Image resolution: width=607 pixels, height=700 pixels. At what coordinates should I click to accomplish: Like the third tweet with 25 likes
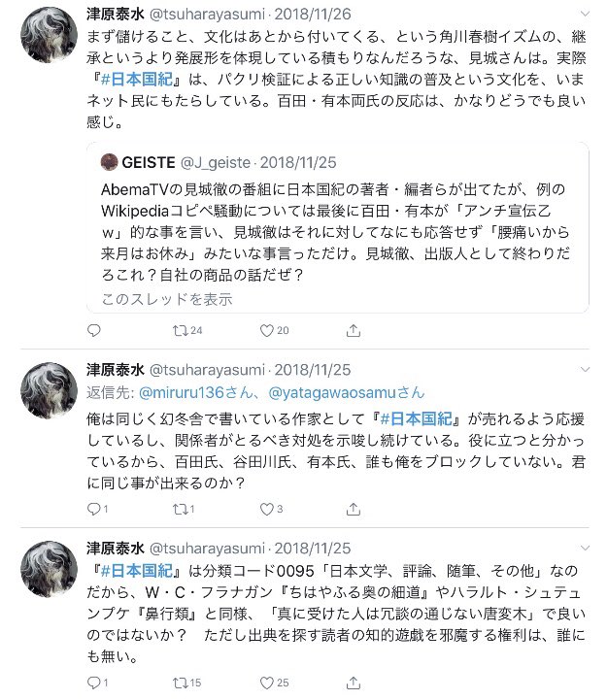[274, 683]
